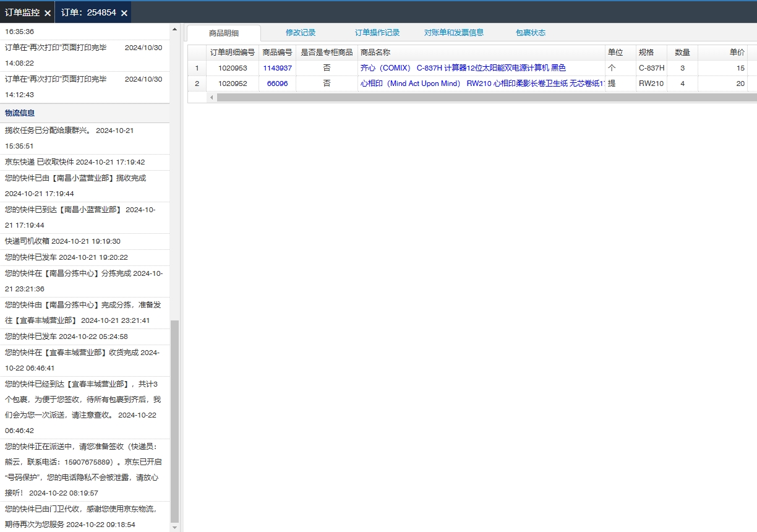Click unit cell 个
This screenshot has height=532, width=757.
click(x=620, y=68)
